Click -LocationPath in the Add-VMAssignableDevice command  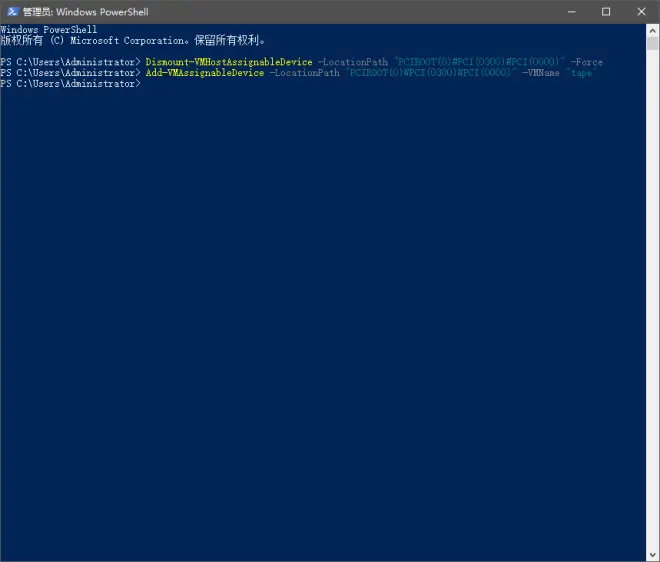click(x=304, y=73)
